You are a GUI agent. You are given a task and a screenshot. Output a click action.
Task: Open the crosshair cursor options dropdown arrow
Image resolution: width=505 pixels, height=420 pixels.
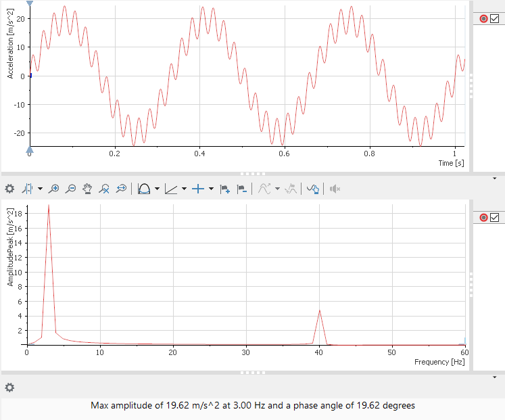click(x=211, y=189)
